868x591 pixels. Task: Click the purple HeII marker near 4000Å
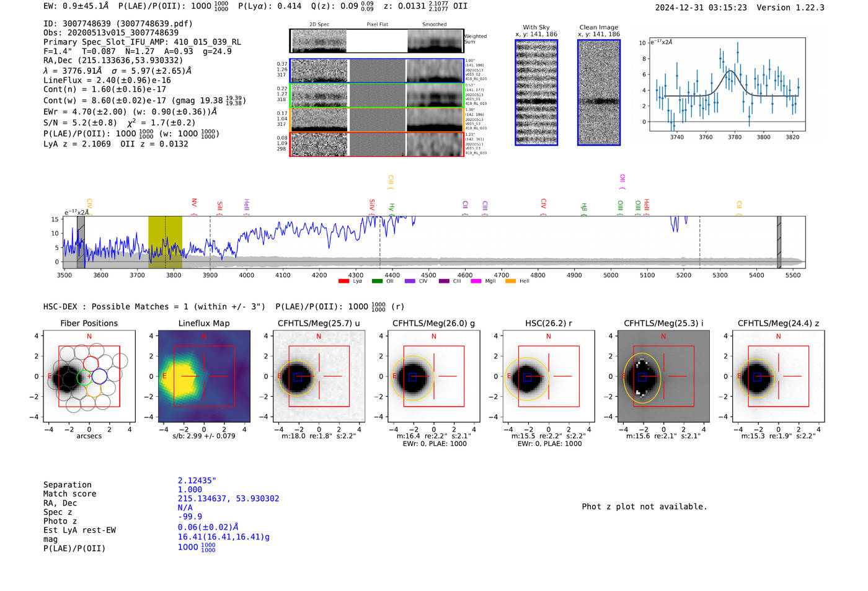click(x=246, y=206)
